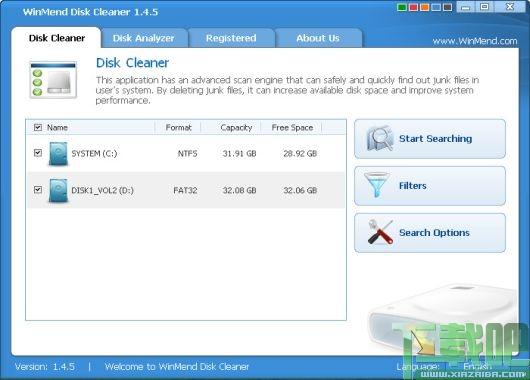Screen dimensions: 530x380
Task: Open the Filters button
Action: 430,186
